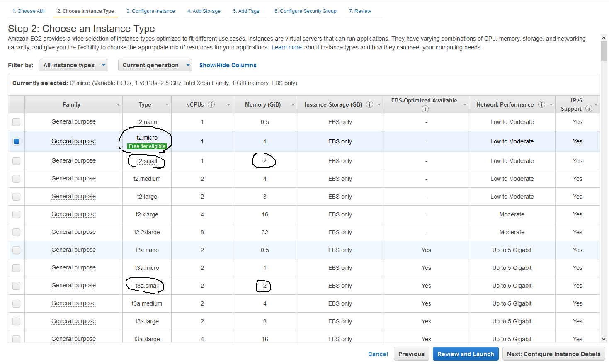Open the Memory (GiB) column sort arrow
The image size is (609, 364).
pos(293,105)
